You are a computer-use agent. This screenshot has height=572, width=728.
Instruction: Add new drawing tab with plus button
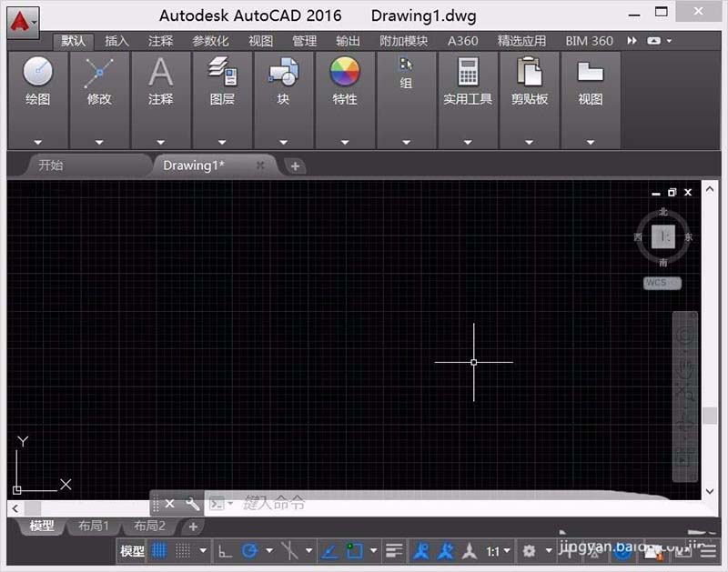coord(295,166)
